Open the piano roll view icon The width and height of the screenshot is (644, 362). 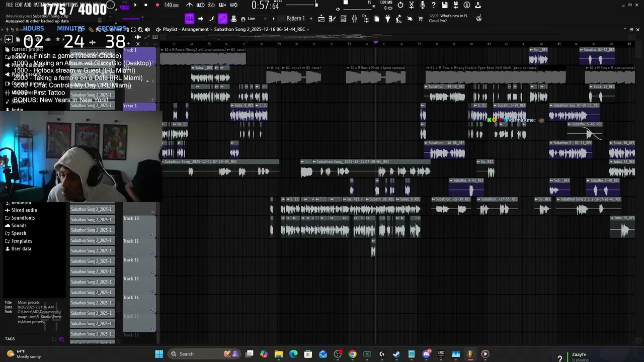pos(332,19)
